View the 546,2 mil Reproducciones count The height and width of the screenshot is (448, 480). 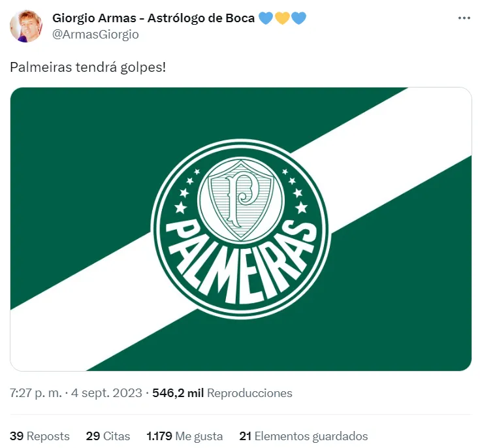[x=222, y=393]
